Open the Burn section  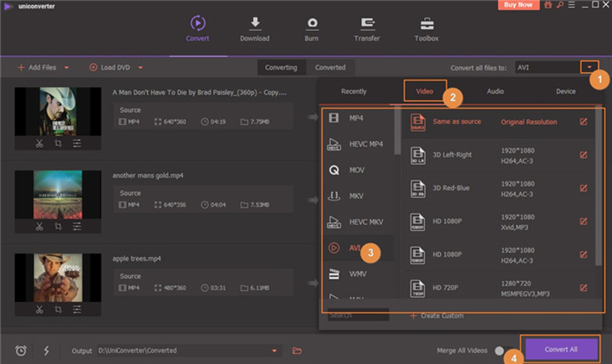[x=312, y=29]
